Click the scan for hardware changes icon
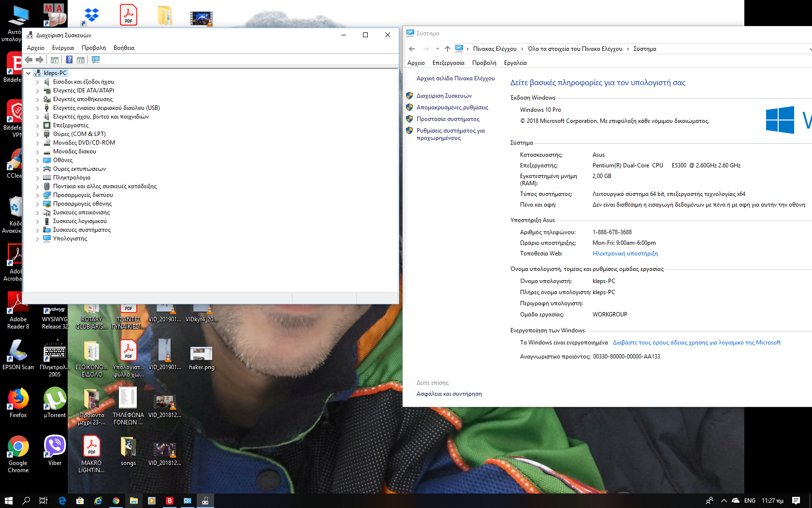The width and height of the screenshot is (812, 508). tap(96, 60)
